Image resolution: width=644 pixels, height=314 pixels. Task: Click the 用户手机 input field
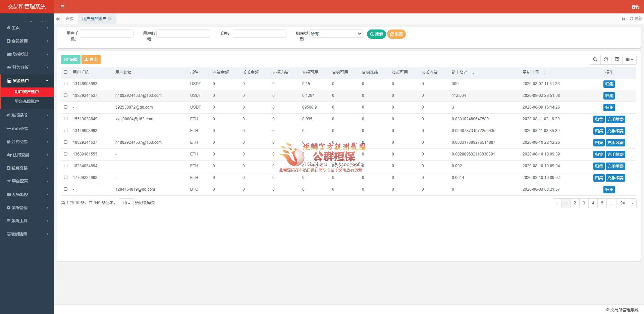click(x=107, y=34)
